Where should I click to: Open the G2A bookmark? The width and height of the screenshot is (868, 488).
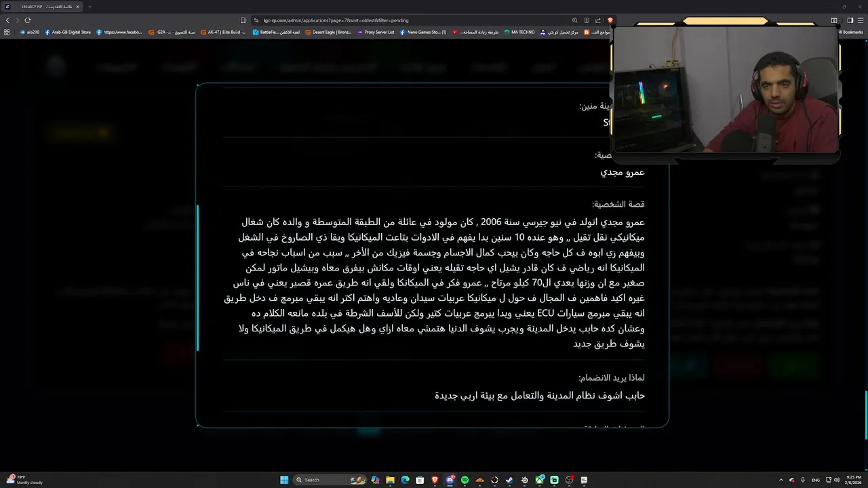tap(172, 32)
